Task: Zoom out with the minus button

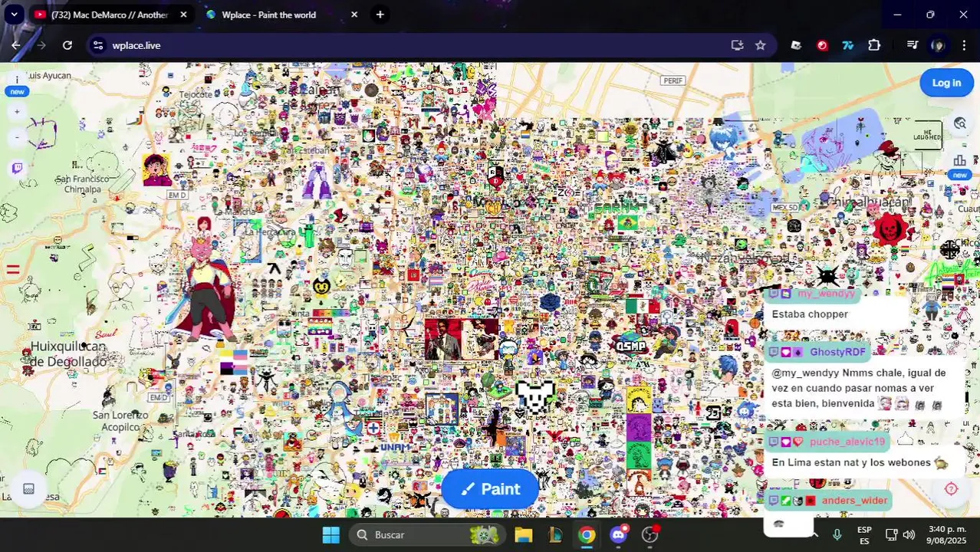Action: point(17,137)
